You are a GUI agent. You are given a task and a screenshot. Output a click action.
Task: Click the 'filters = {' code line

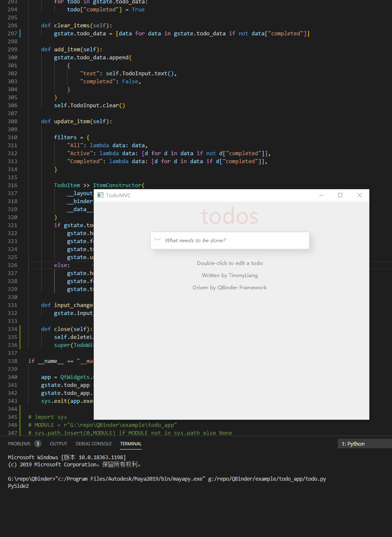[x=72, y=137]
